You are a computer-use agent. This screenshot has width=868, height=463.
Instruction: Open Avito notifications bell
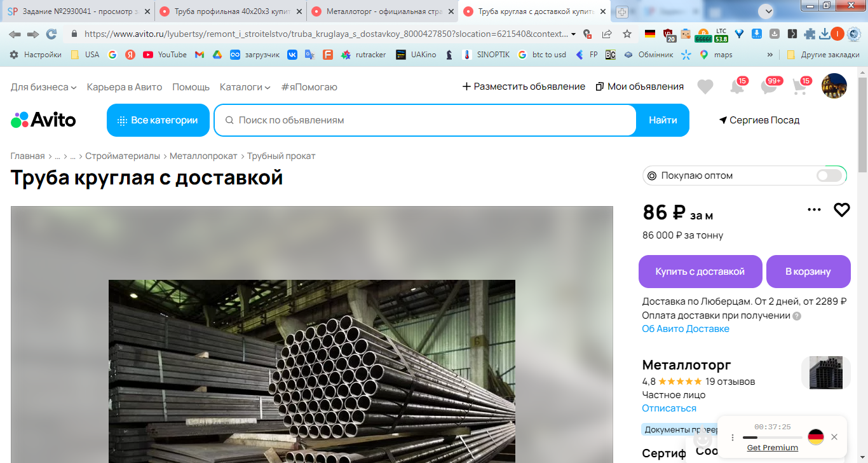pos(737,86)
